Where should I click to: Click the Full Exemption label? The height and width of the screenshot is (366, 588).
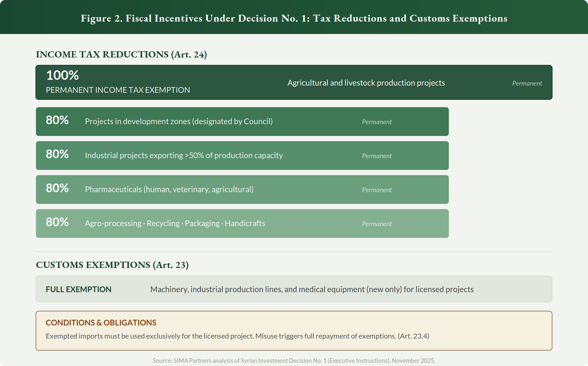pos(78,289)
